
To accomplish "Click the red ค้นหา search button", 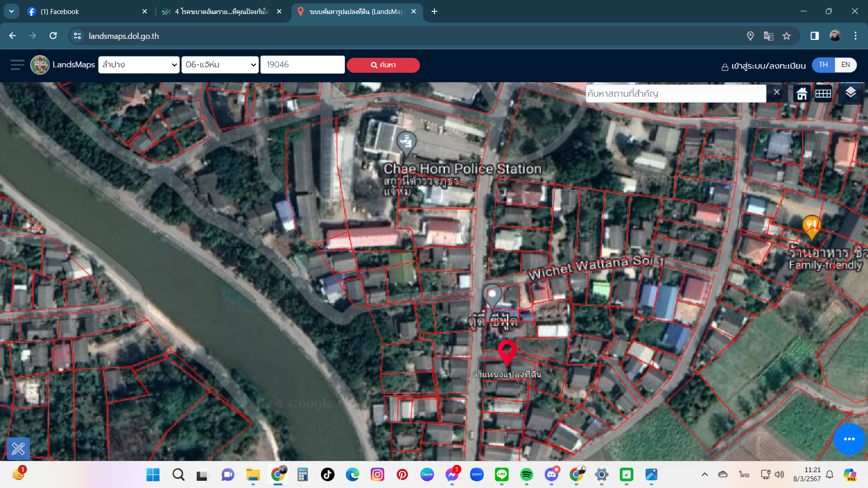I will click(x=383, y=65).
